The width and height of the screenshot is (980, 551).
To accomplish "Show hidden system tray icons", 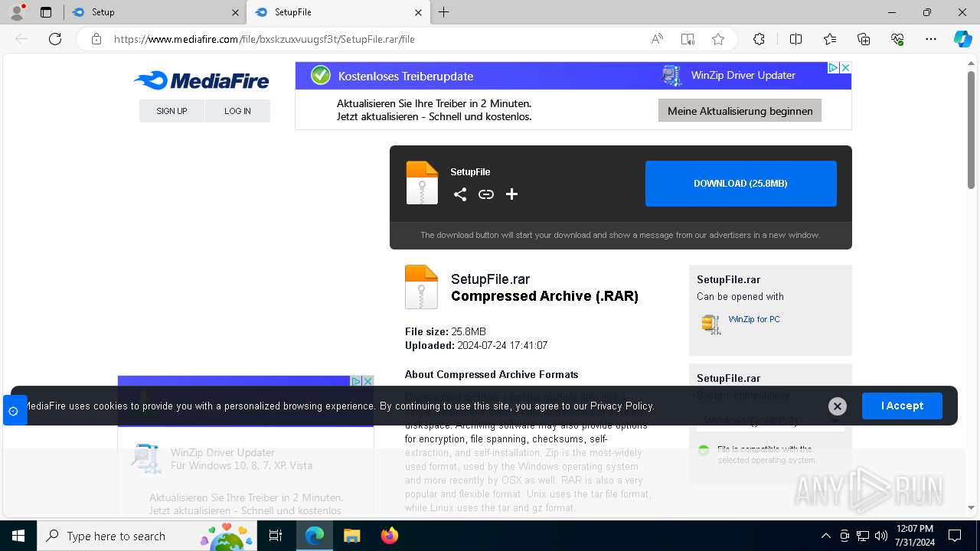I will click(x=825, y=536).
